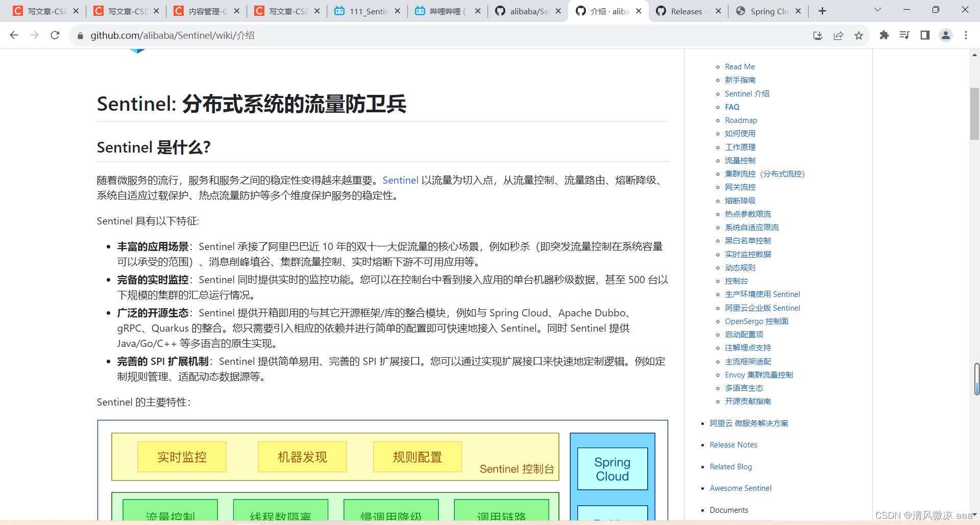Open 控制台 sidebar link
980x525 pixels.
(x=736, y=281)
